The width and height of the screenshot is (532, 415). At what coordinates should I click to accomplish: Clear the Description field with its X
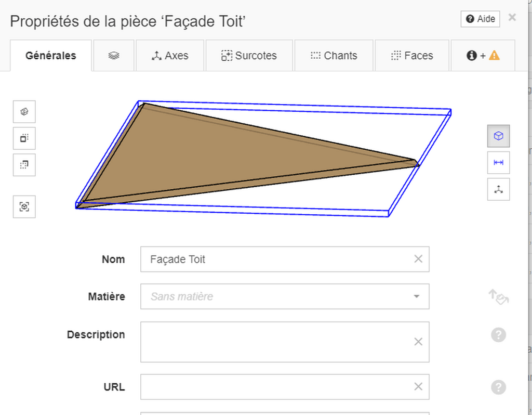click(x=418, y=342)
